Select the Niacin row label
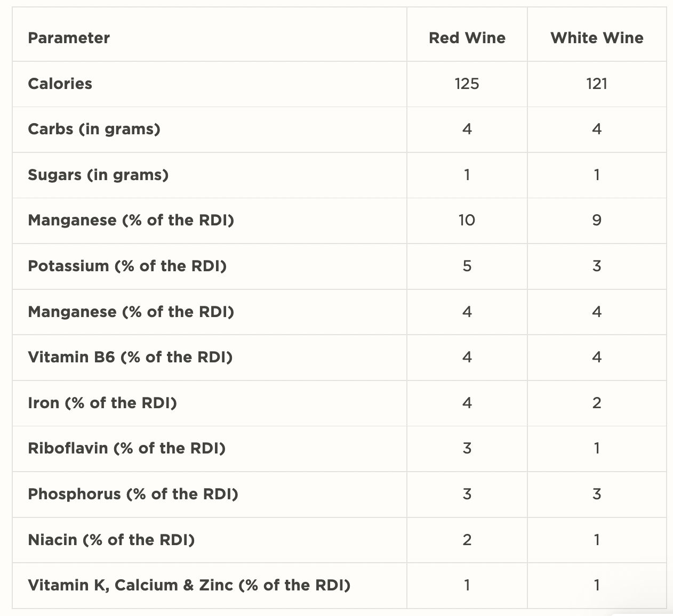Screen dimensions: 673x616 click(x=111, y=540)
